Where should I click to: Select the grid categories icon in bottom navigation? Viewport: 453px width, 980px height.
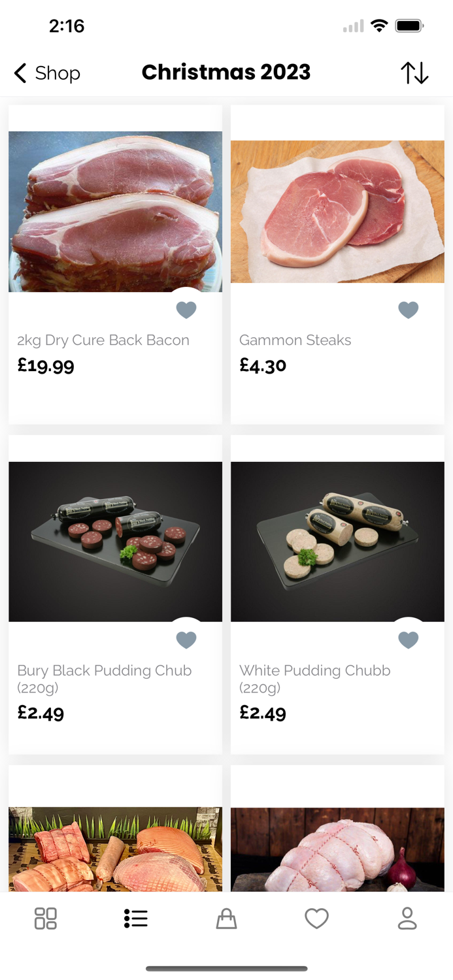point(45,918)
